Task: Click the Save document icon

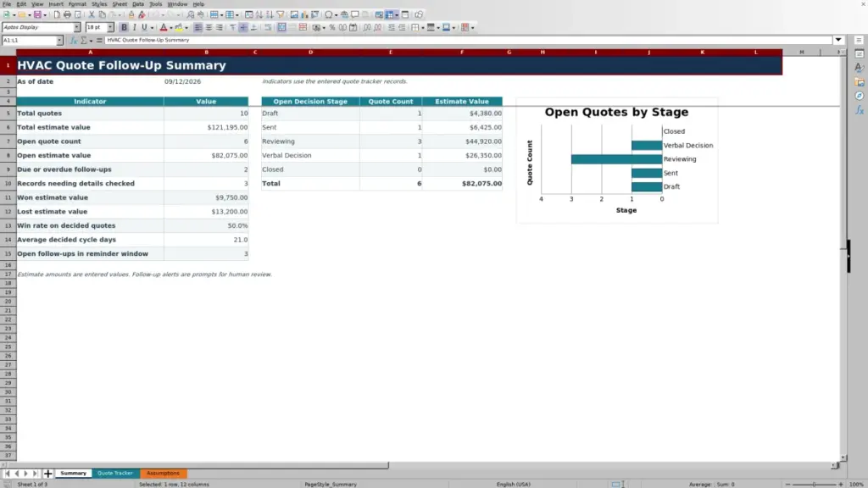Action: [37, 14]
